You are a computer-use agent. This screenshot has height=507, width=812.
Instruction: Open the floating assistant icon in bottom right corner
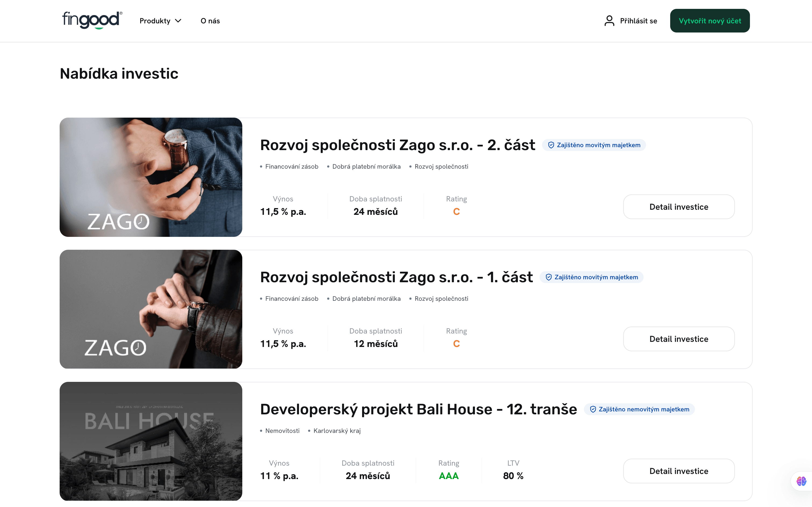click(802, 482)
